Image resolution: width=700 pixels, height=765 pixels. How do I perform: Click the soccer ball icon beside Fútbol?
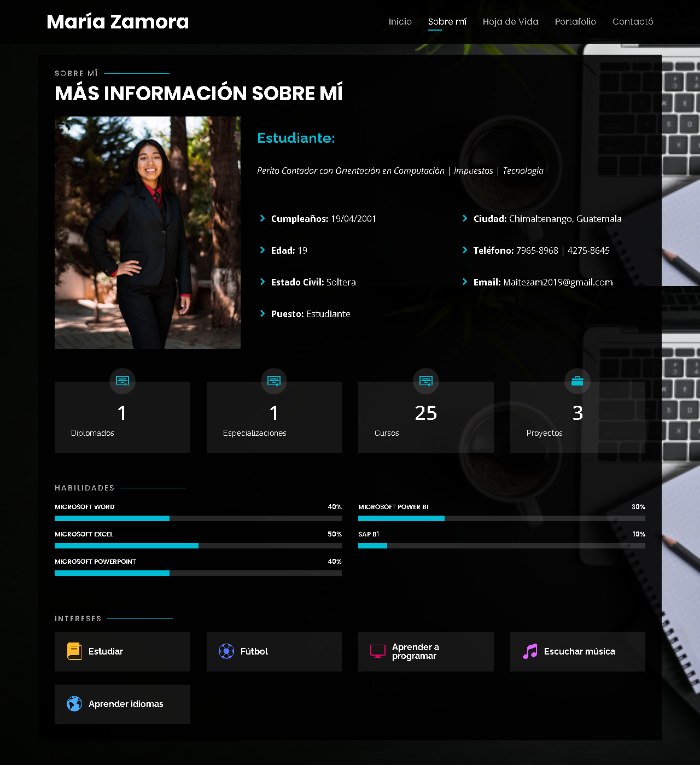click(226, 651)
